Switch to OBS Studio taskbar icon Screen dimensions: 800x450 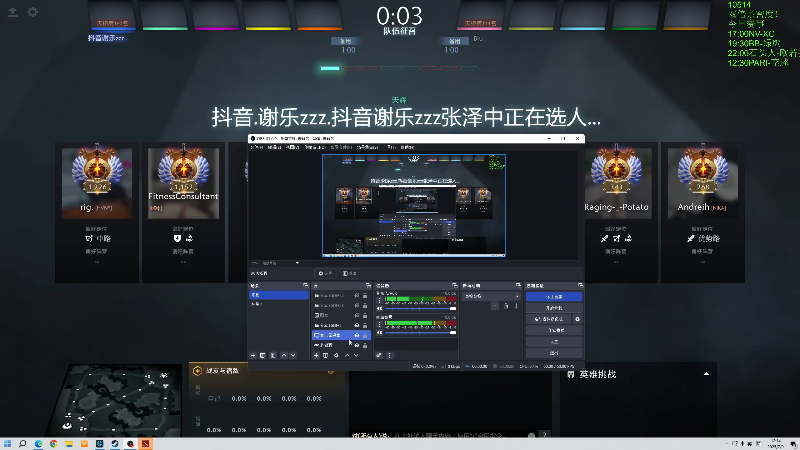pyautogui.click(x=130, y=444)
